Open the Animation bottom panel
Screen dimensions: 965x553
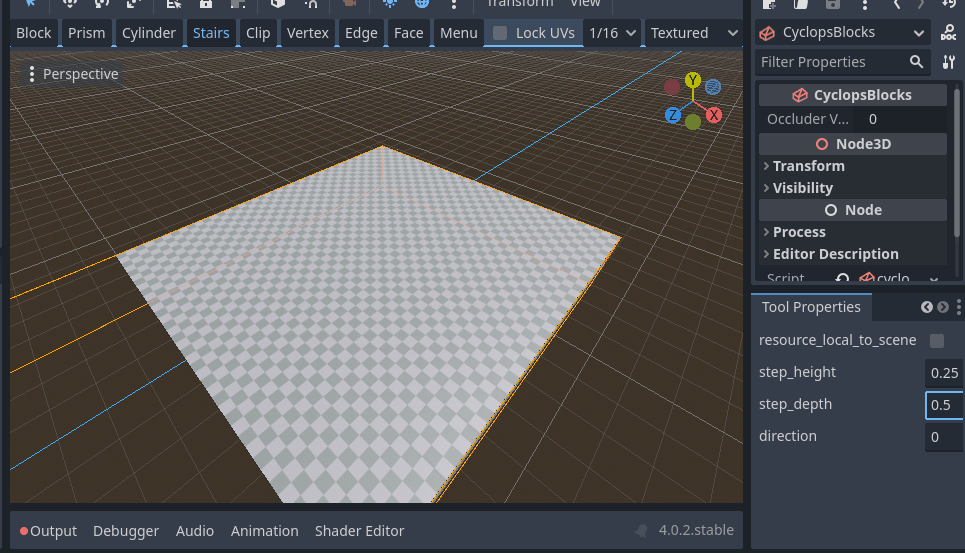point(265,531)
